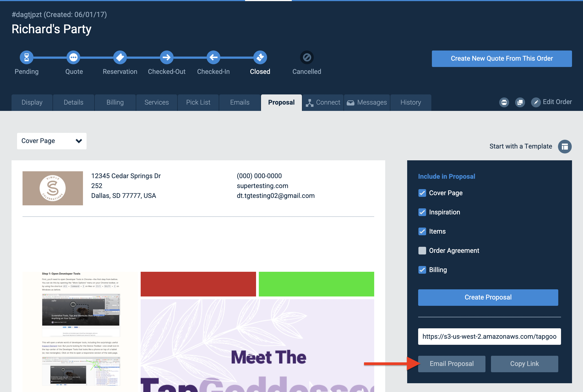Open the Services tab
583x392 pixels.
pyautogui.click(x=157, y=103)
